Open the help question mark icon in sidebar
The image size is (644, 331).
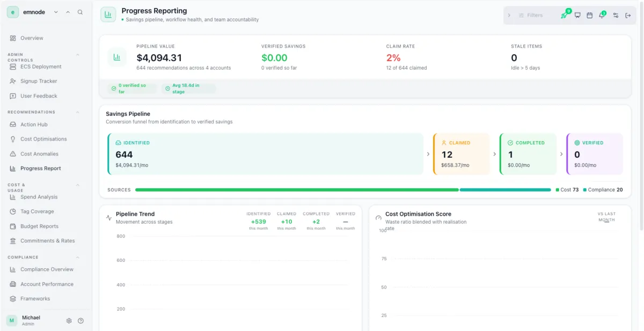pyautogui.click(x=80, y=321)
